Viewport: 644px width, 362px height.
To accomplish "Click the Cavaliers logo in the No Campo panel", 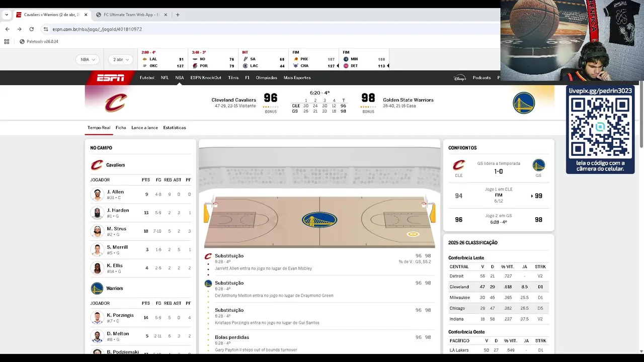I will 97,165.
